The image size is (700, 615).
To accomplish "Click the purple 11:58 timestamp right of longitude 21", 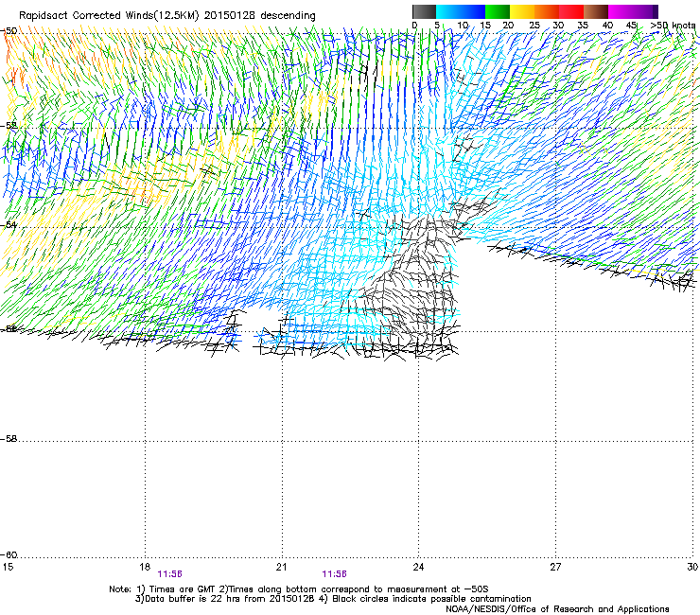I will (334, 574).
